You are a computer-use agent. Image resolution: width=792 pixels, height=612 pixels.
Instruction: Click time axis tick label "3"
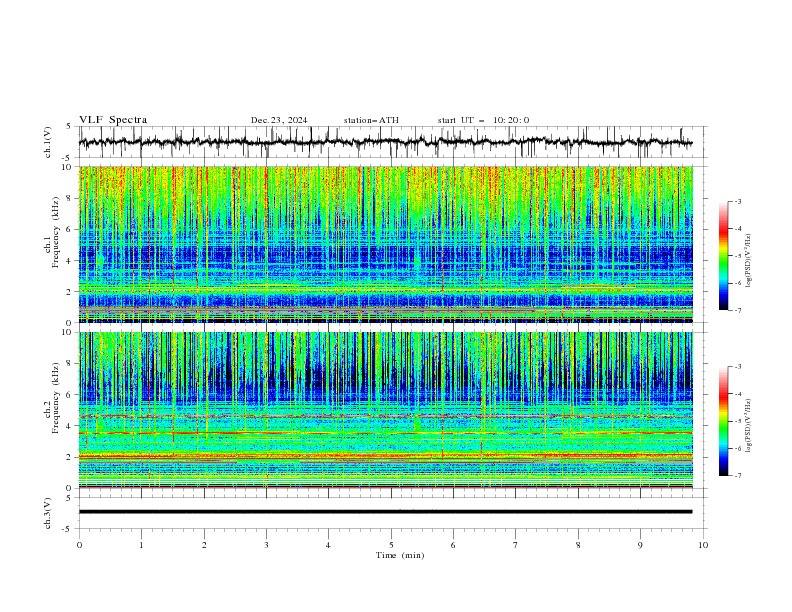click(266, 545)
